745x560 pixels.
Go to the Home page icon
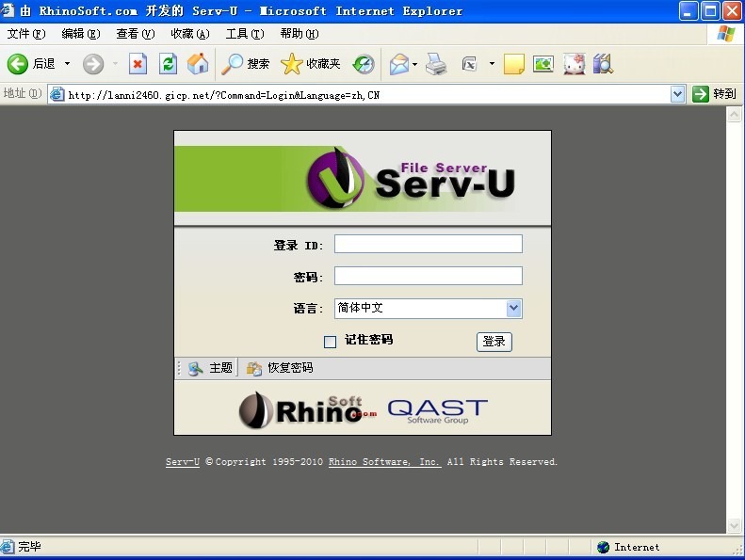(198, 64)
